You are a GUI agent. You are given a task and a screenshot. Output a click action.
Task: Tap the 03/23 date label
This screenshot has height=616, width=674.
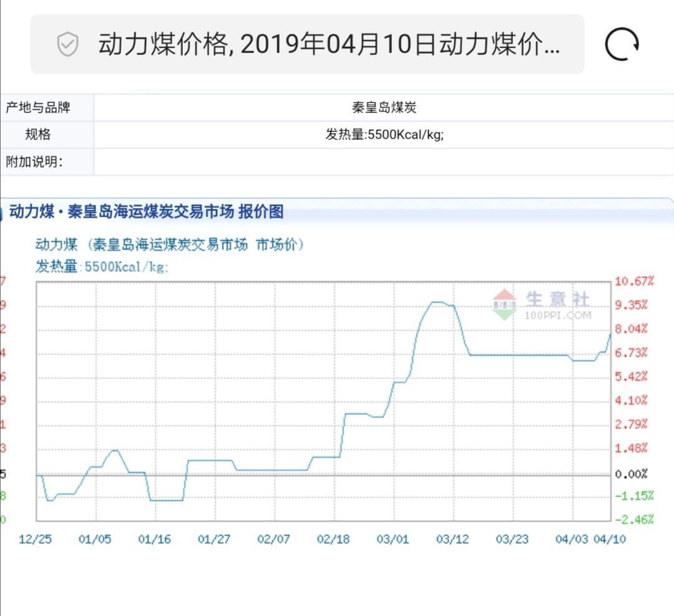[x=512, y=539]
